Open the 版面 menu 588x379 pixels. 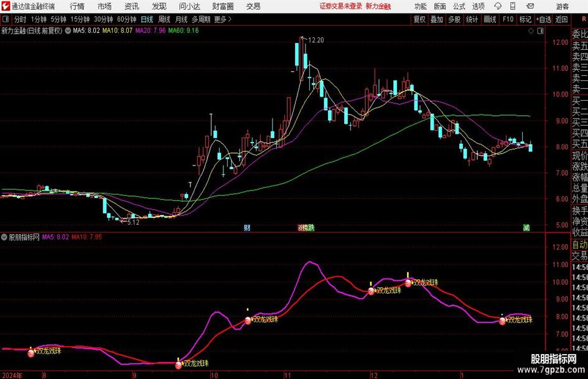tap(440, 6)
